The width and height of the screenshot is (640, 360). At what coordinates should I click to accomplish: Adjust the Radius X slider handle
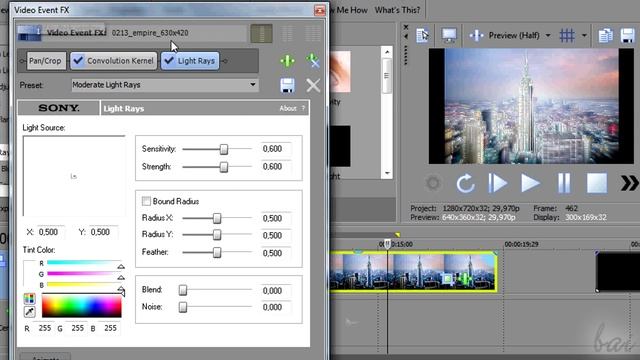(x=217, y=218)
